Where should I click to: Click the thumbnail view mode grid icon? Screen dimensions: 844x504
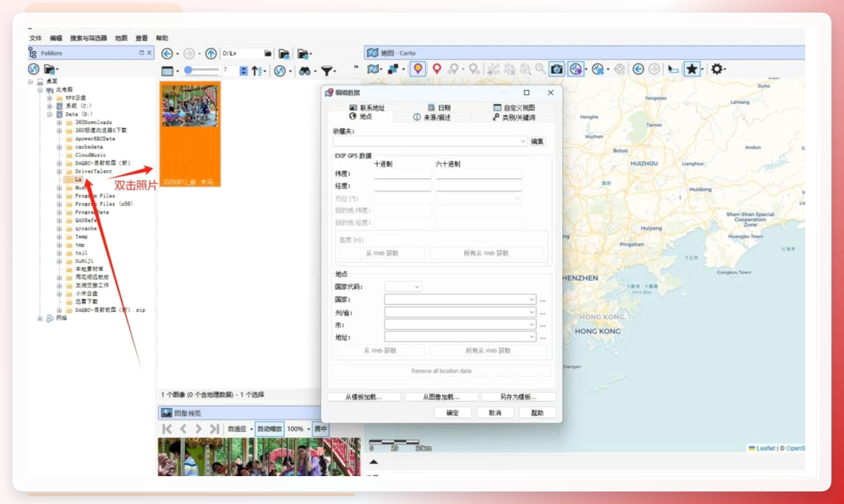point(167,71)
